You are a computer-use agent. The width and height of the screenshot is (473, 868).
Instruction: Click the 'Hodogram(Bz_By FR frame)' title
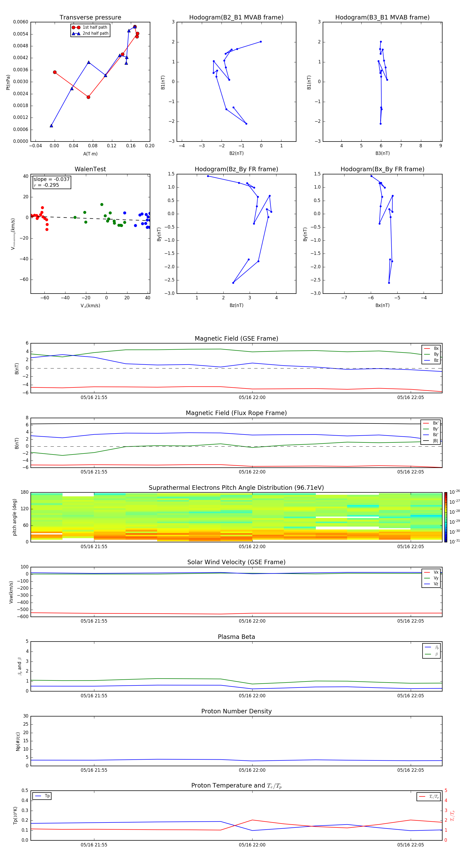click(236, 169)
